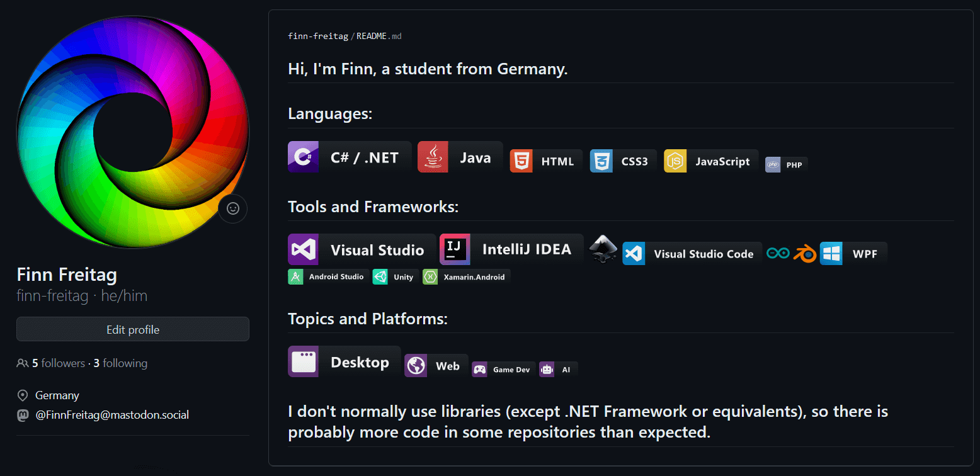Click the Visual Studio Code badge
The image size is (980, 476).
coord(692,254)
